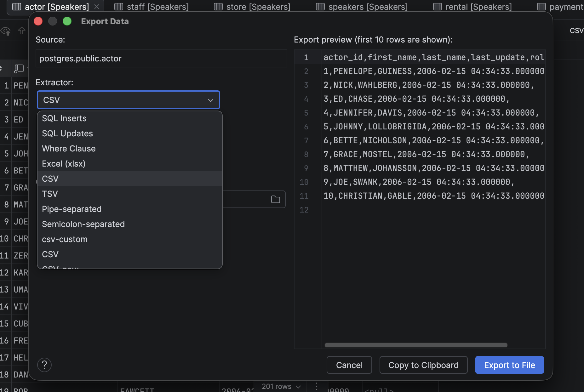
Task: Switch to store [Speakers] tab
Action: 252,7
